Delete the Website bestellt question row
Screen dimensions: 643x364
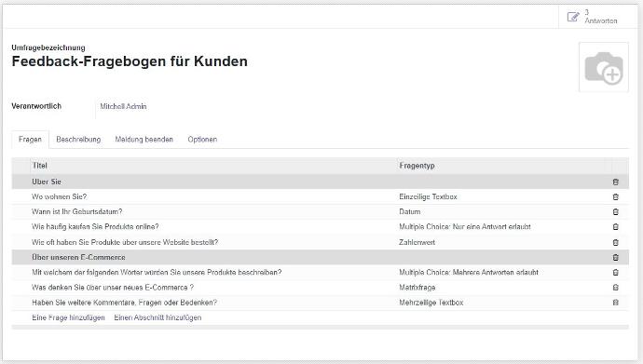[616, 242]
